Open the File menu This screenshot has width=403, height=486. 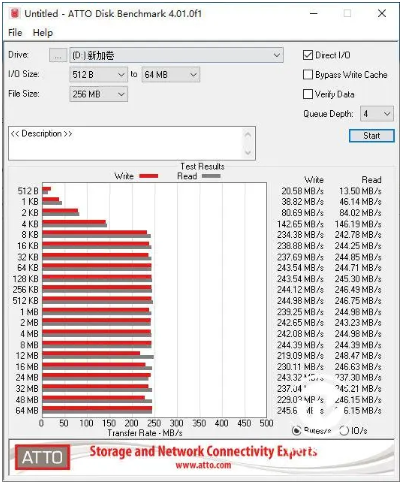coord(15,33)
